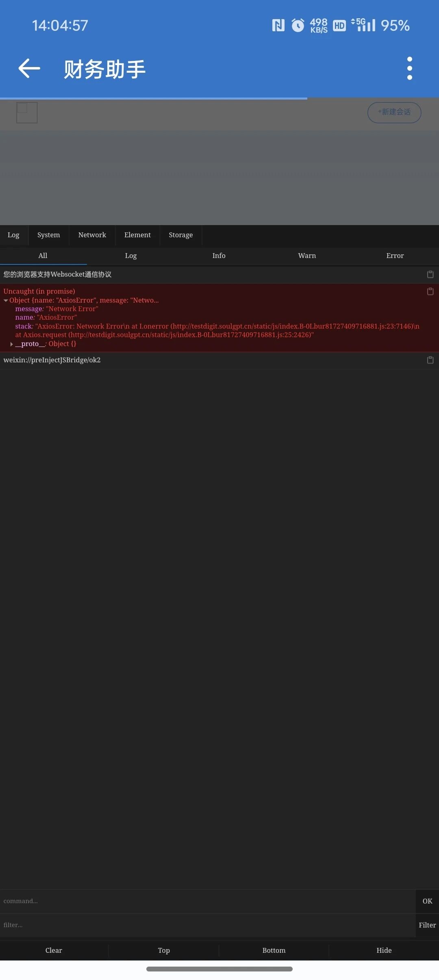Copy the Websocket log message
439x980 pixels.
click(430, 274)
